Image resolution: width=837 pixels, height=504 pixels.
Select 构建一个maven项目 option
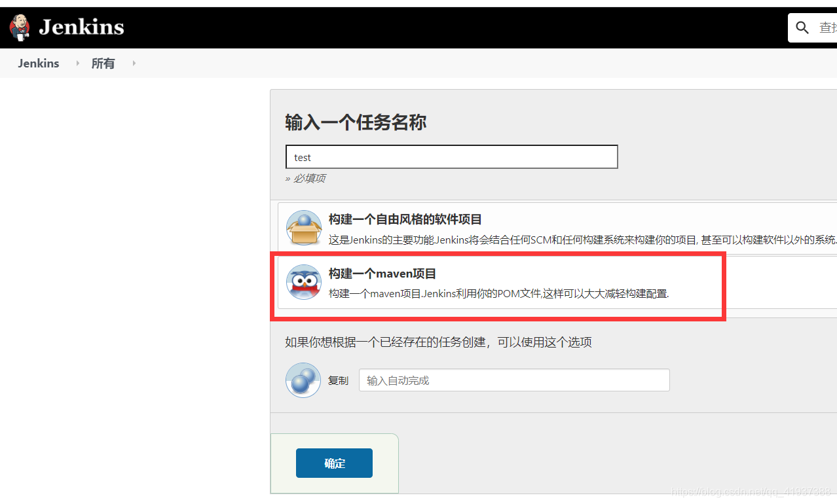click(x=382, y=274)
